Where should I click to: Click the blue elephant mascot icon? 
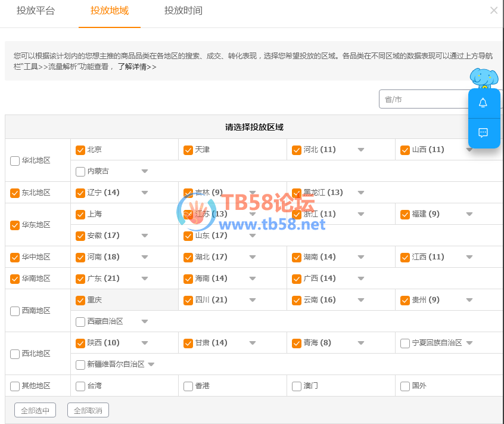[x=484, y=78]
